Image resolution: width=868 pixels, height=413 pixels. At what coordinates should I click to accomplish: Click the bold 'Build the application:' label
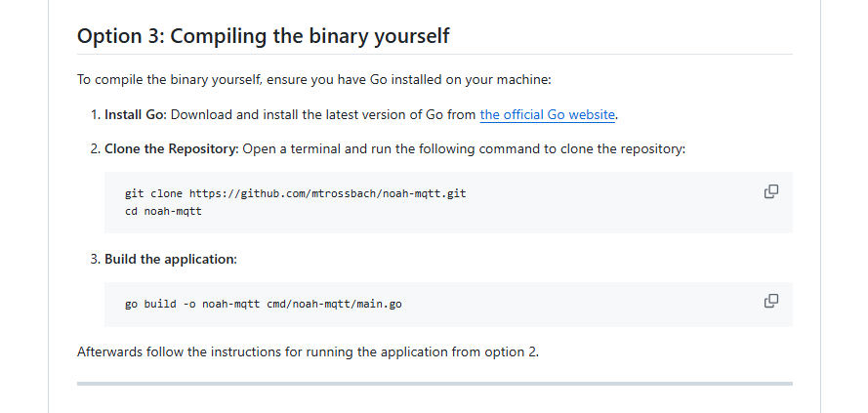coord(170,259)
